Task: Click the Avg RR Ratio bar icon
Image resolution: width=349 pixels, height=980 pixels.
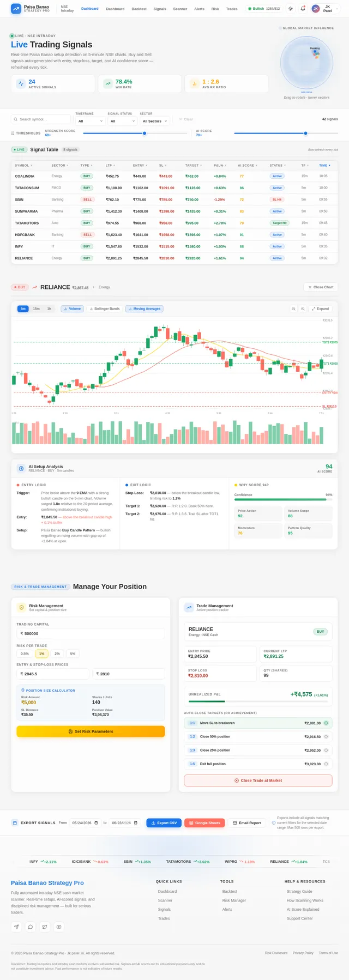Action: pyautogui.click(x=194, y=83)
